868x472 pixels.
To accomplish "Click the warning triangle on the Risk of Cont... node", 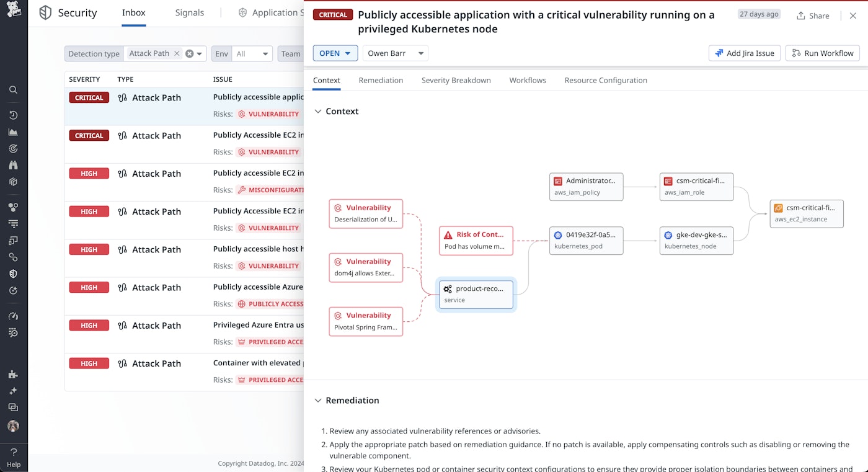I will click(x=448, y=235).
